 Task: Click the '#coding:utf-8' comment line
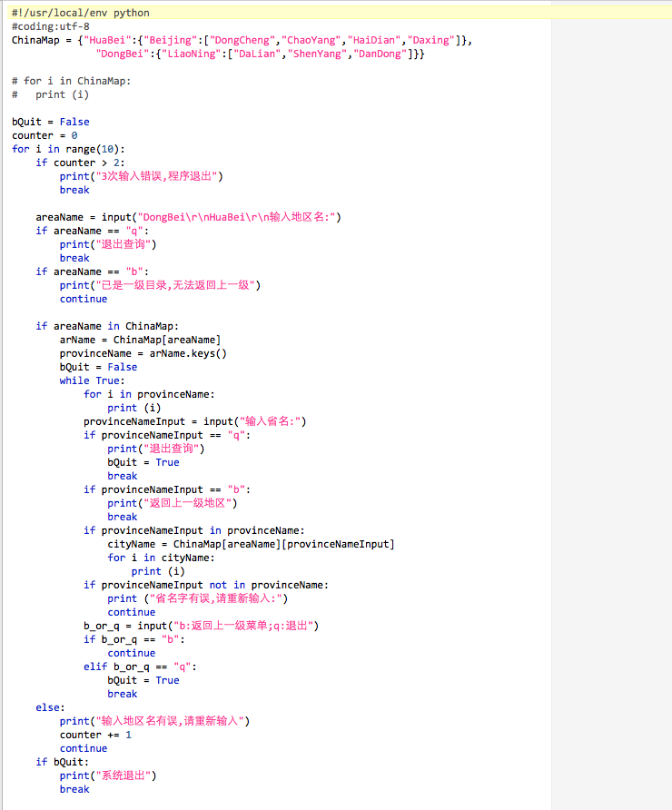(51, 26)
